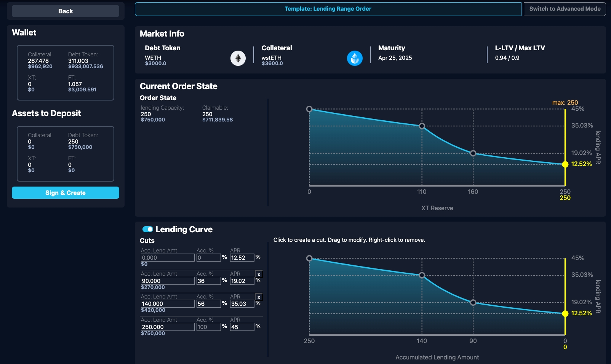611x364 pixels.
Task: Edit the 140.000 Acc. Lend Amt field
Action: (167, 304)
